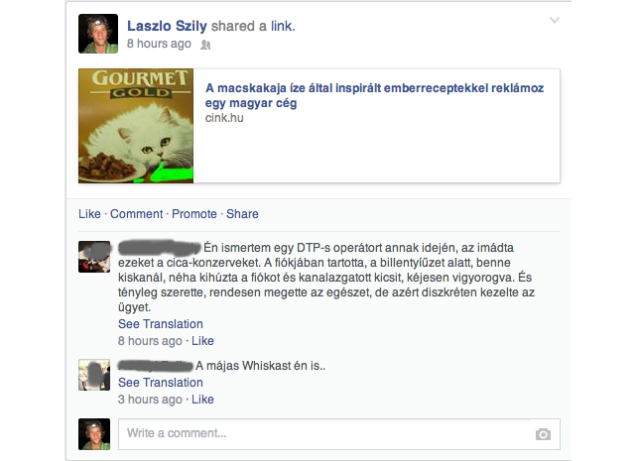See Translation of the Whiskas comment

(160, 382)
